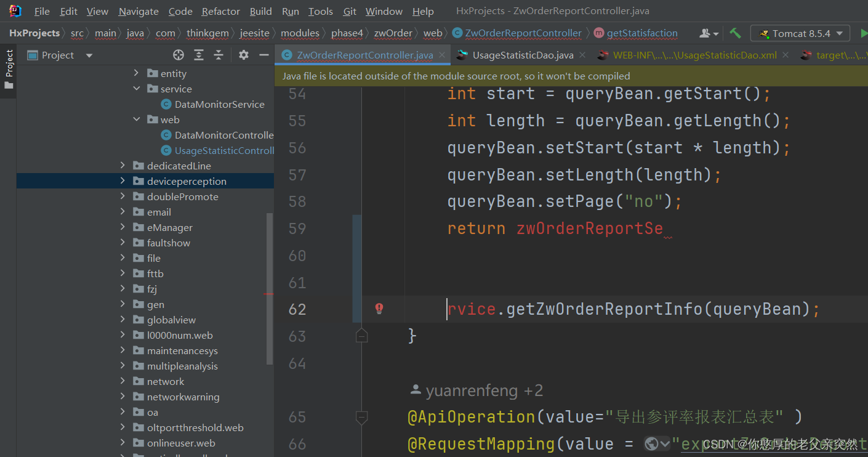This screenshot has width=868, height=457.
Task: Click line number 62 in gutter
Action: [297, 309]
